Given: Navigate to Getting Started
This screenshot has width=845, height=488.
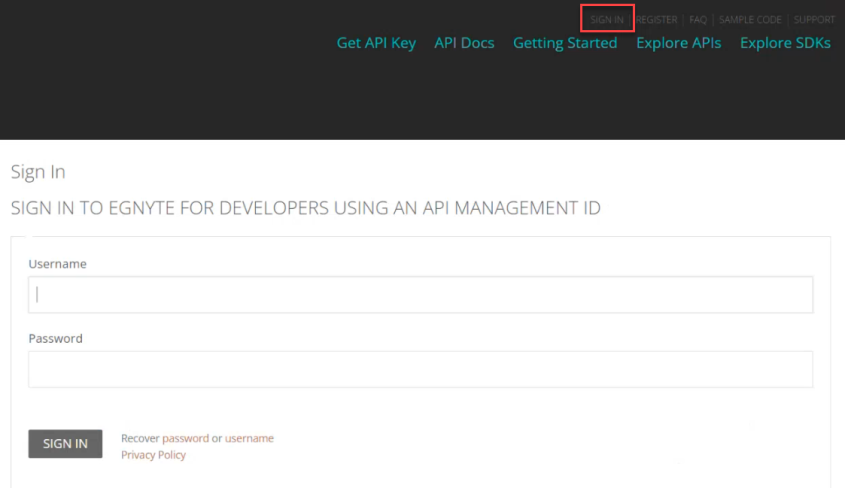Looking at the screenshot, I should pos(565,43).
